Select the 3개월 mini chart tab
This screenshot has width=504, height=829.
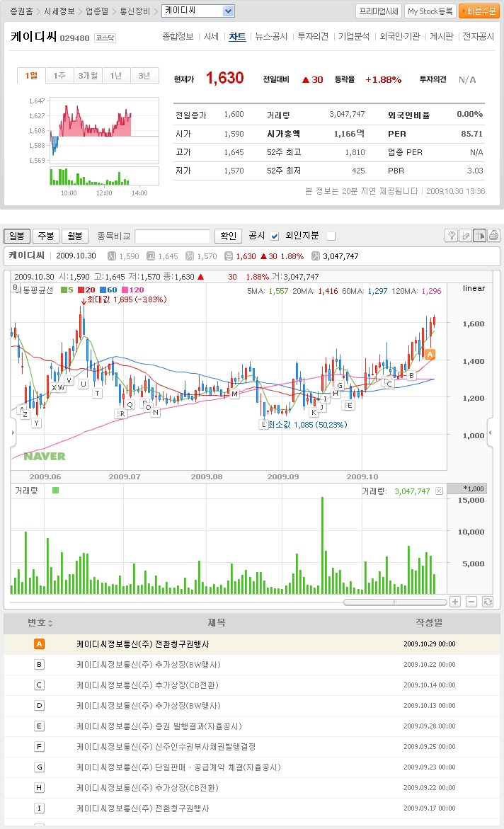[88, 76]
